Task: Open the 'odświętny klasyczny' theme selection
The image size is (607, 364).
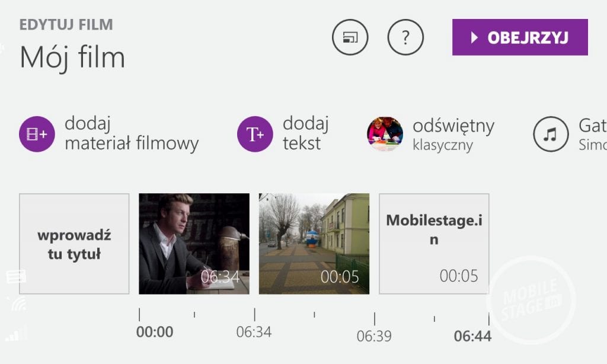Action: pyautogui.click(x=453, y=135)
